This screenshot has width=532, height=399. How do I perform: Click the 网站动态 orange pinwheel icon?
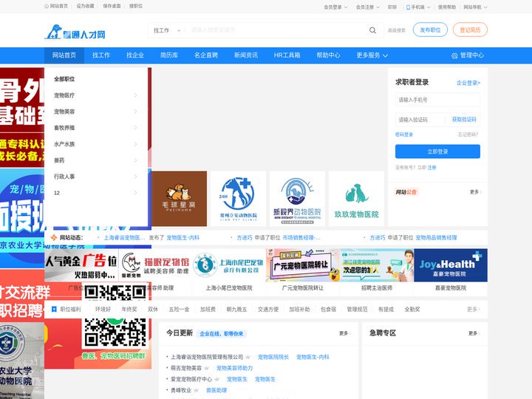pos(54,237)
